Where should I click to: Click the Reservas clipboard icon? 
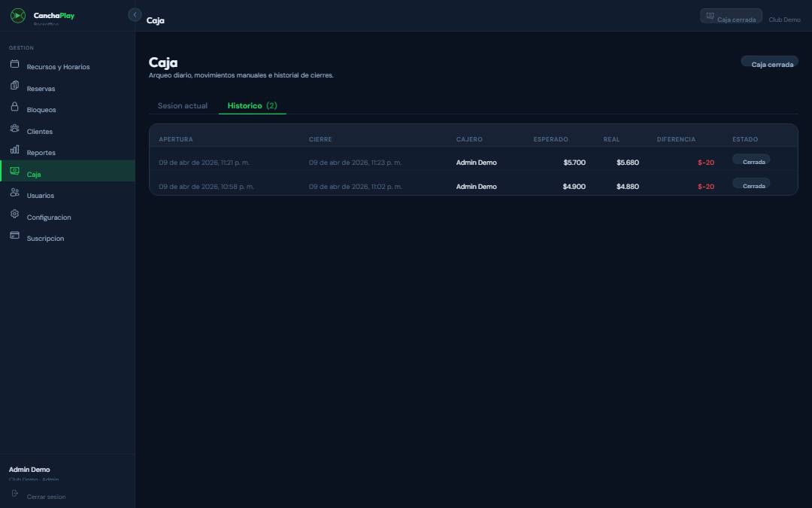point(14,85)
